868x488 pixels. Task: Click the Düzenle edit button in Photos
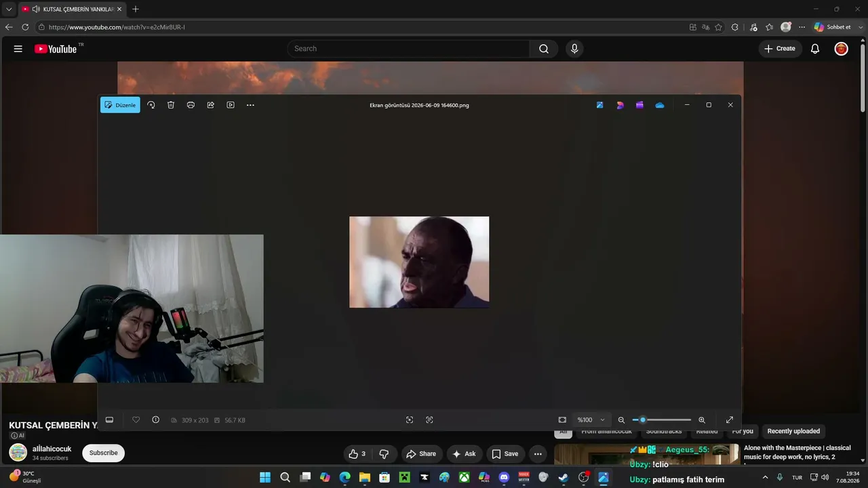tap(120, 105)
